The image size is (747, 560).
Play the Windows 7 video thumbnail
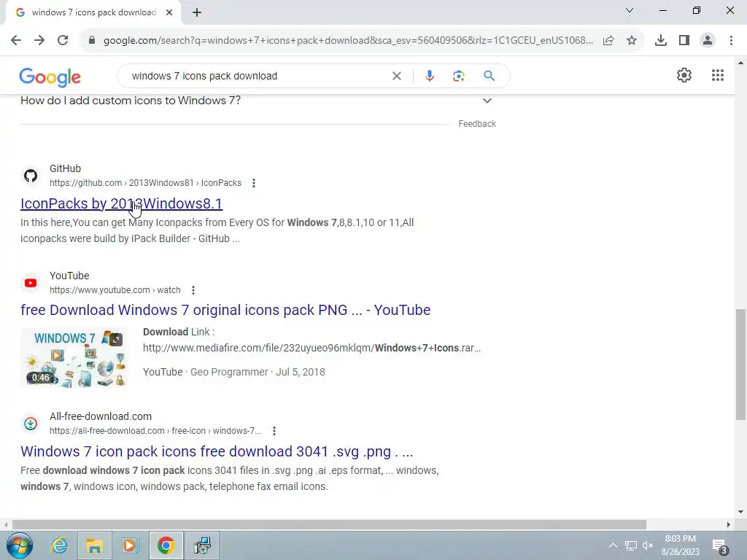click(x=74, y=357)
